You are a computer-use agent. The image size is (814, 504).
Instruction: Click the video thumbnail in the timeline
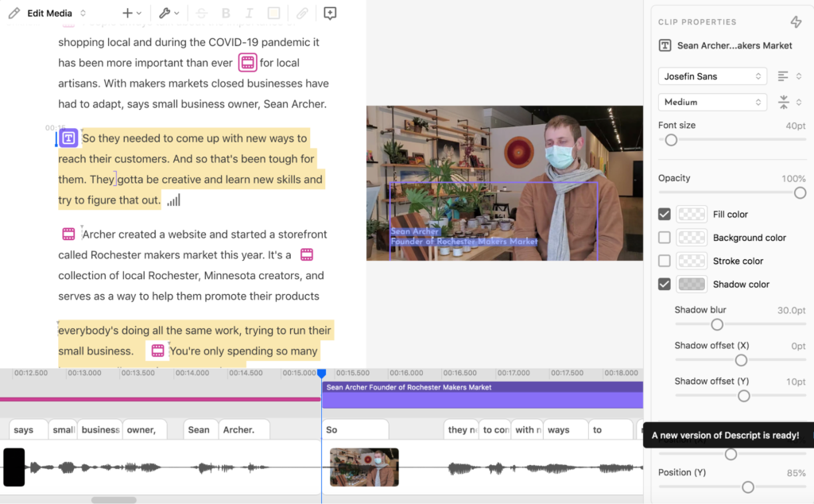pos(364,467)
